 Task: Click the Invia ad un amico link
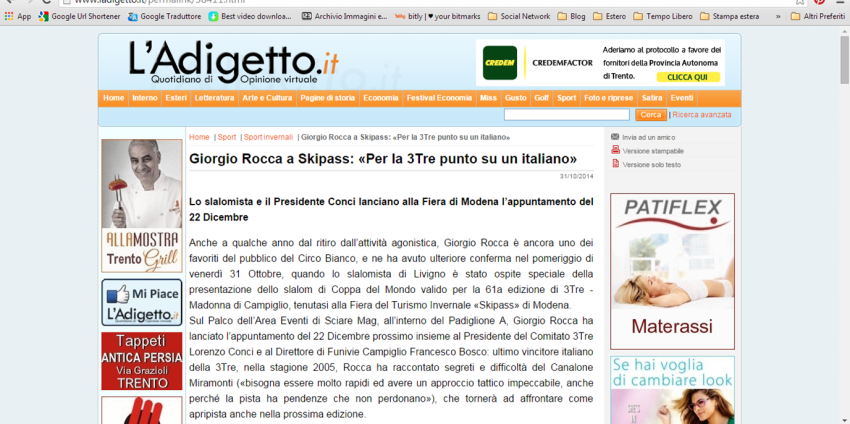point(649,138)
